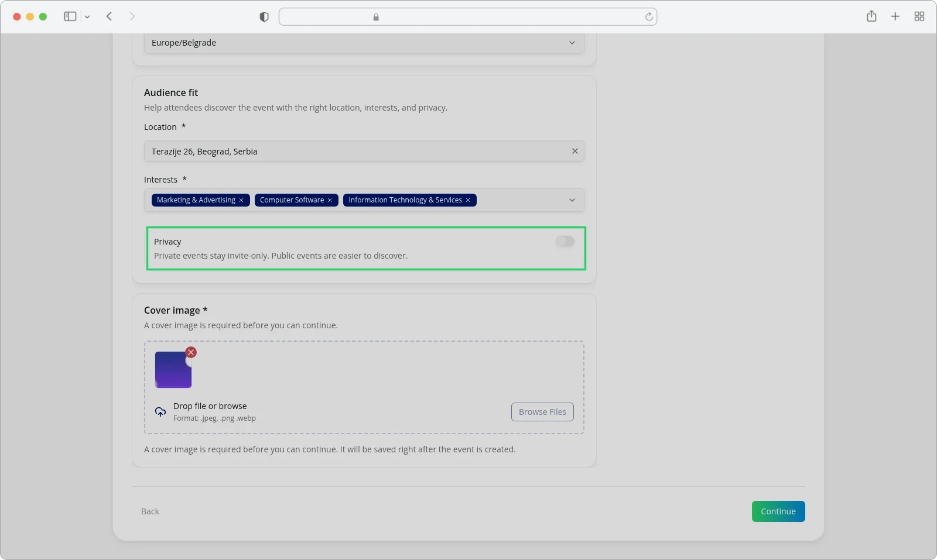Delete the uploaded cover image thumbnail
The width and height of the screenshot is (937, 560).
(x=191, y=352)
